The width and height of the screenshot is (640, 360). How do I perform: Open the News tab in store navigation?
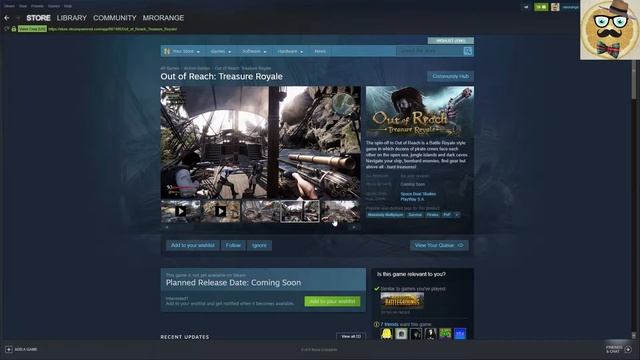pyautogui.click(x=320, y=51)
